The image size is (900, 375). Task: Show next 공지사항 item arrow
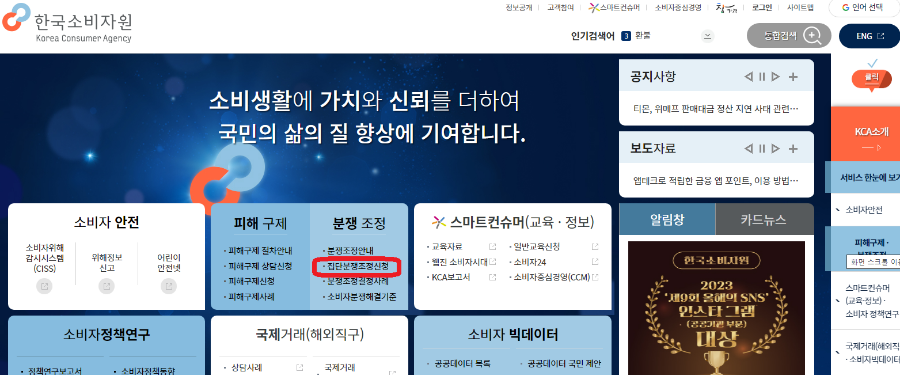pyautogui.click(x=775, y=77)
